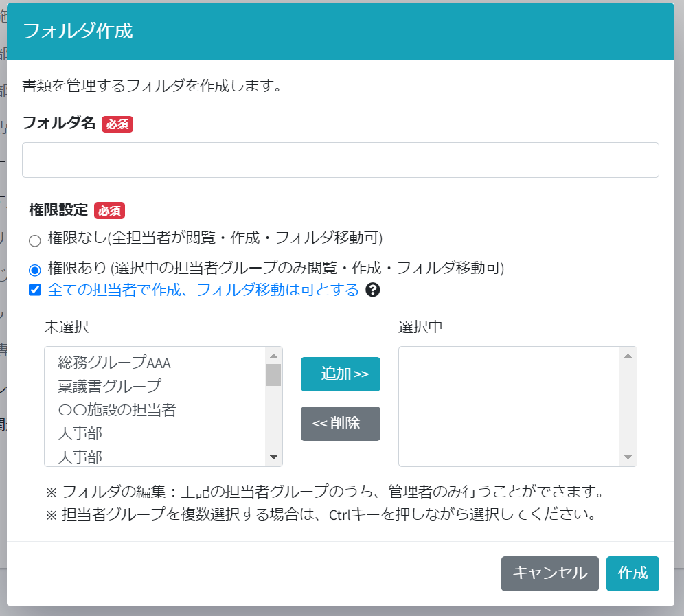Select the 権限なし radio button
The height and width of the screenshot is (616, 684).
tap(34, 240)
